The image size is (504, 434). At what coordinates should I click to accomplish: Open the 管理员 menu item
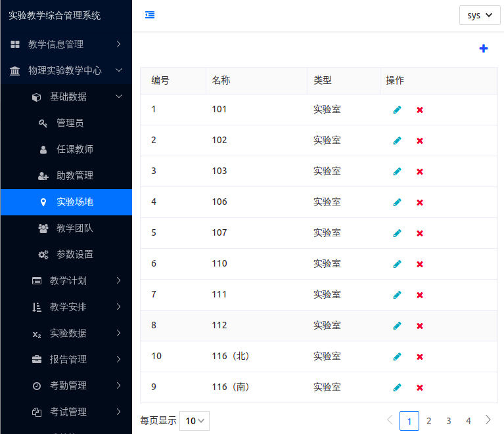point(70,123)
